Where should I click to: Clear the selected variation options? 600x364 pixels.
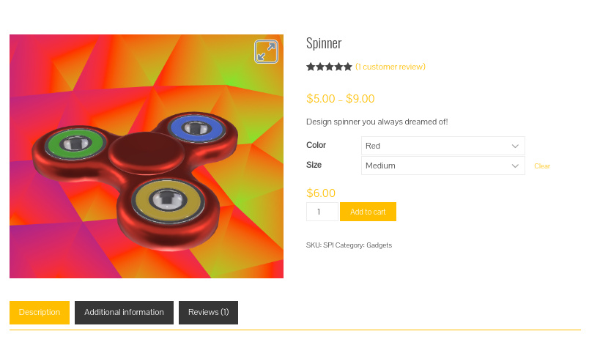point(542,166)
